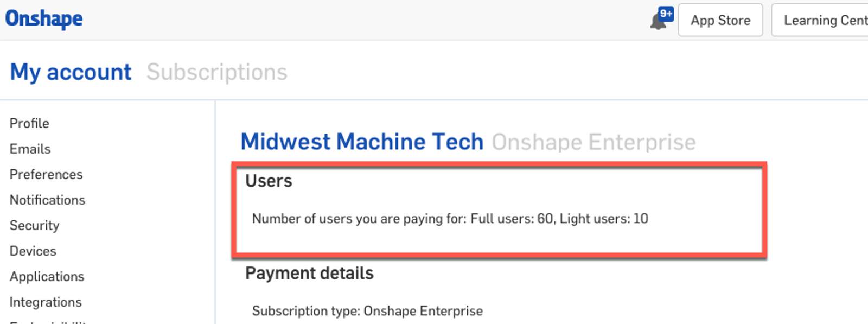Open Notifications in the sidebar
Viewport: 868px width, 324px height.
pyautogui.click(x=47, y=200)
